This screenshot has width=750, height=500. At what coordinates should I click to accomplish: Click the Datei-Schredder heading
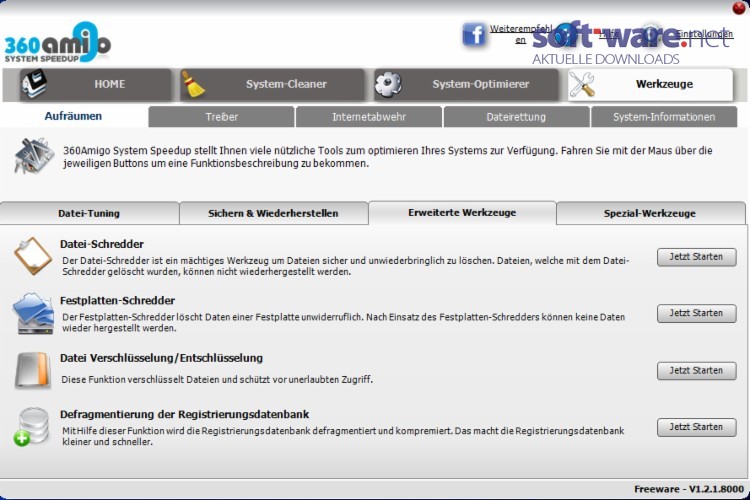coord(102,244)
